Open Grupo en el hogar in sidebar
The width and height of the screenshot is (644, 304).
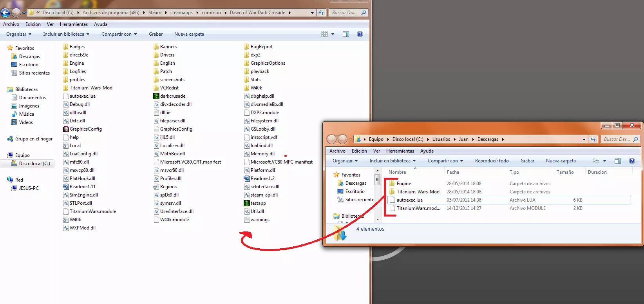tap(30, 139)
